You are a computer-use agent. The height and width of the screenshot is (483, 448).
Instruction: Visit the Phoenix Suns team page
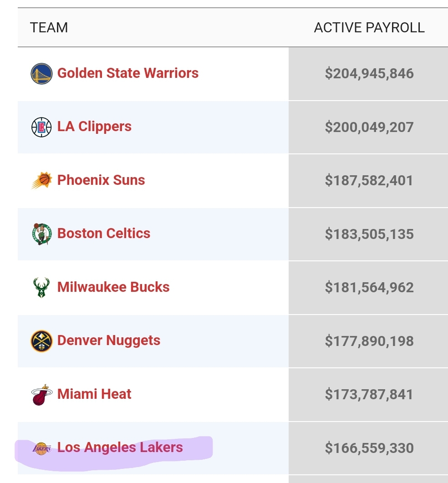point(101,180)
